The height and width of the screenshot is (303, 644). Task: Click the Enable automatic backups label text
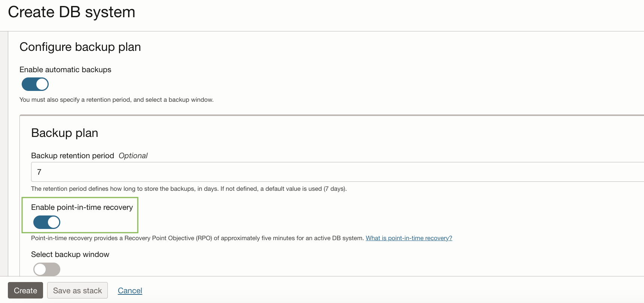point(66,70)
